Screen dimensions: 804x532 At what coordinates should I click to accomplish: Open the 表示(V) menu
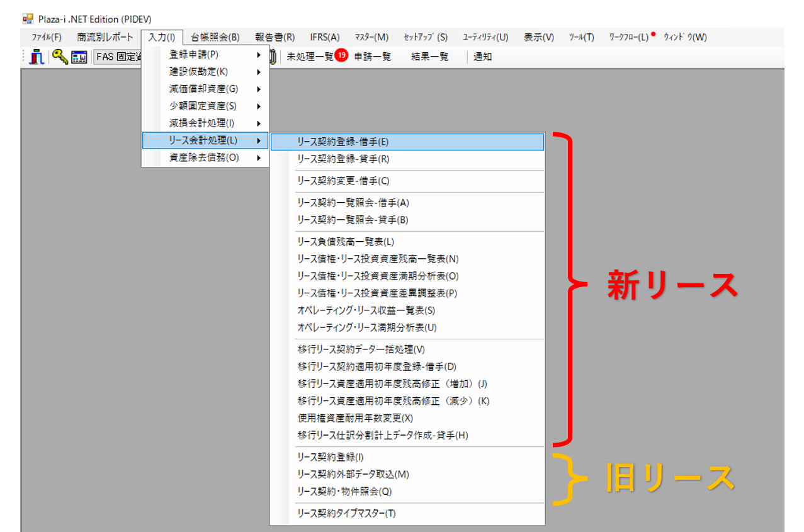[539, 37]
